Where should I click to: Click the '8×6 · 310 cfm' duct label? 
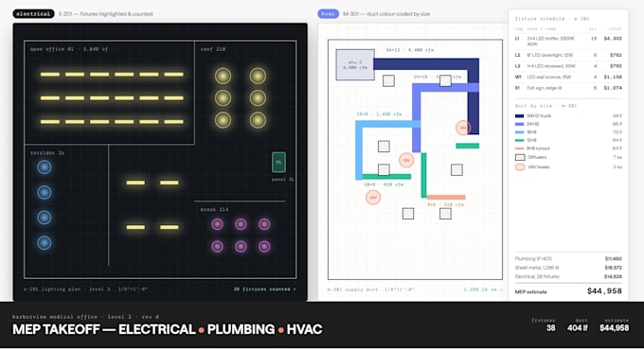point(446,204)
